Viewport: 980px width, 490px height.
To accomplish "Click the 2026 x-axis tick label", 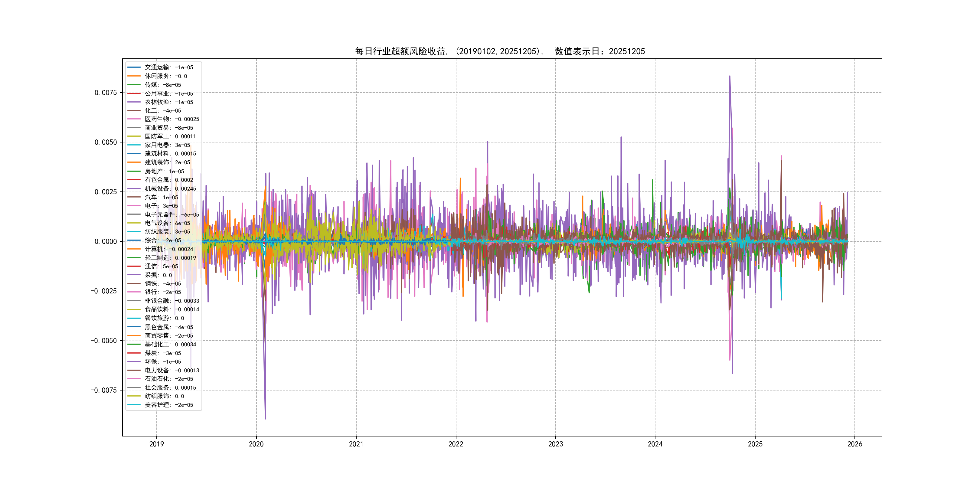I will 854,444.
